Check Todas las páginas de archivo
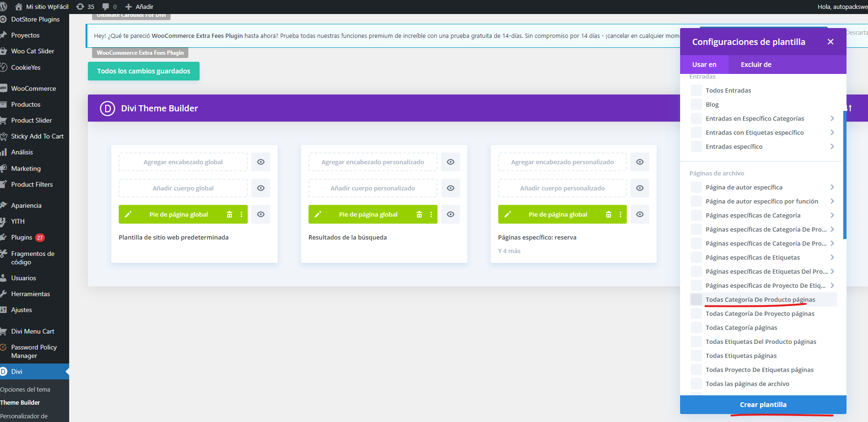Screen dimensions: 868x422 (696, 384)
